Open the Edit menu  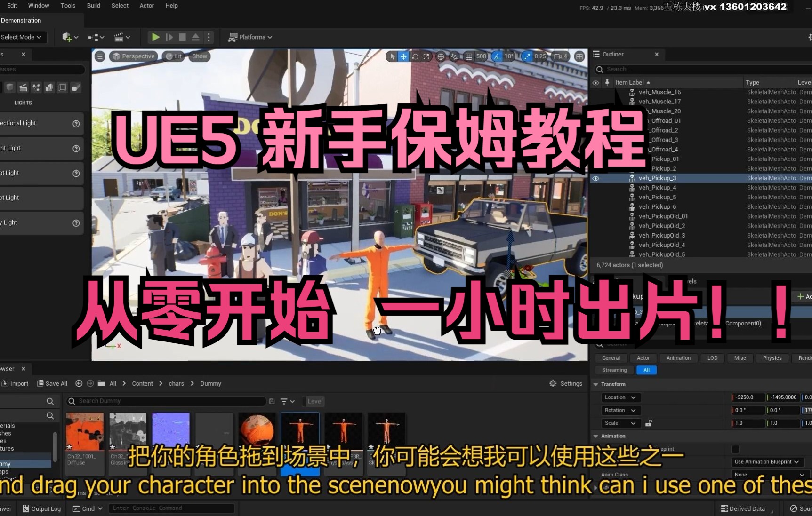pyautogui.click(x=12, y=6)
